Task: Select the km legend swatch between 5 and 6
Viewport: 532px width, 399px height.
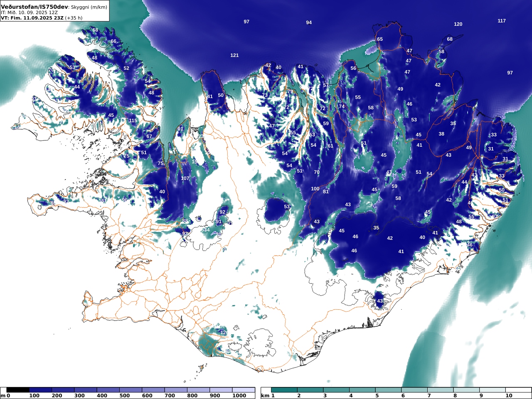Action: click(x=389, y=390)
